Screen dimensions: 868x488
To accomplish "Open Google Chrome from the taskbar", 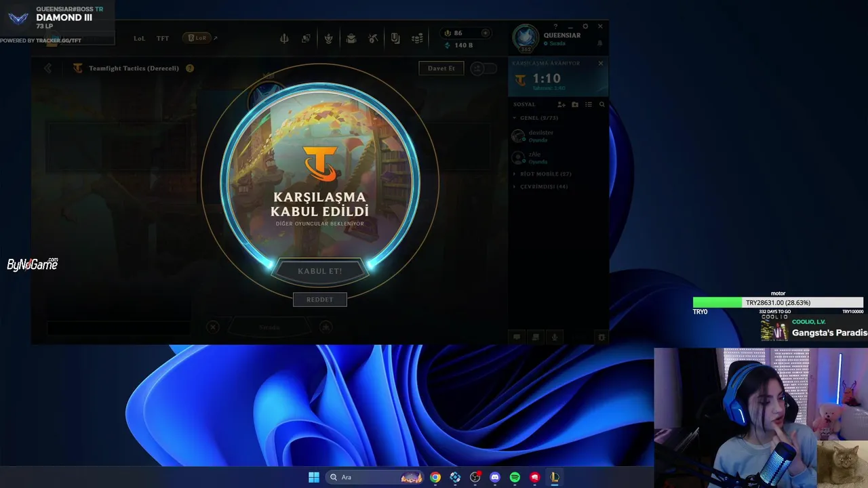I will pos(435,477).
